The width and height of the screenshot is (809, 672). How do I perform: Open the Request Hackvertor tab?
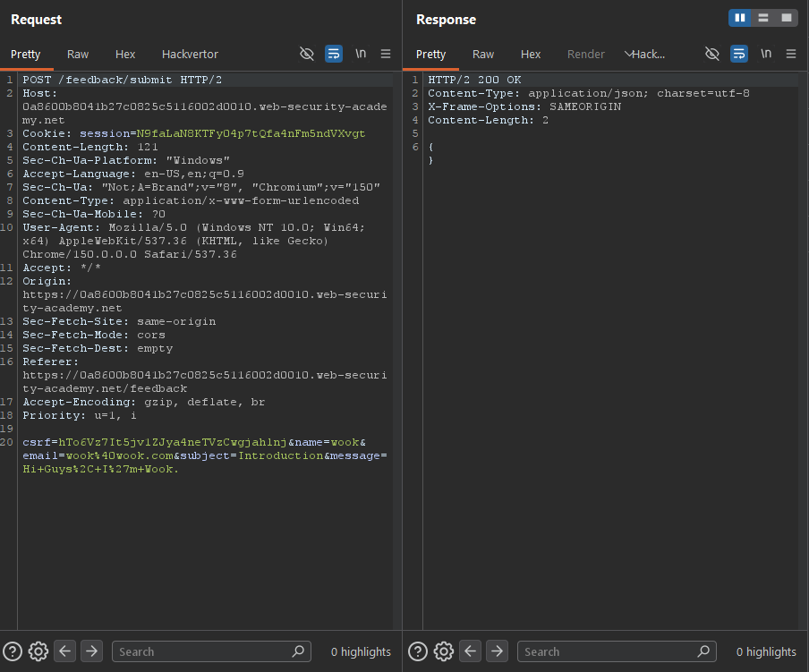click(190, 55)
